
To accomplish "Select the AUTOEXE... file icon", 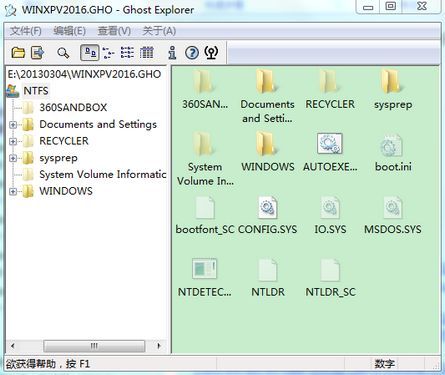I will pyautogui.click(x=330, y=144).
